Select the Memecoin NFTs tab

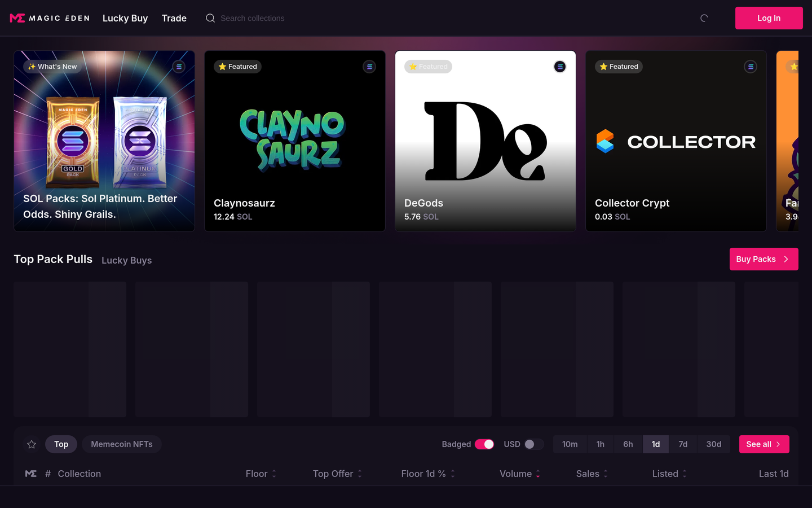click(122, 444)
